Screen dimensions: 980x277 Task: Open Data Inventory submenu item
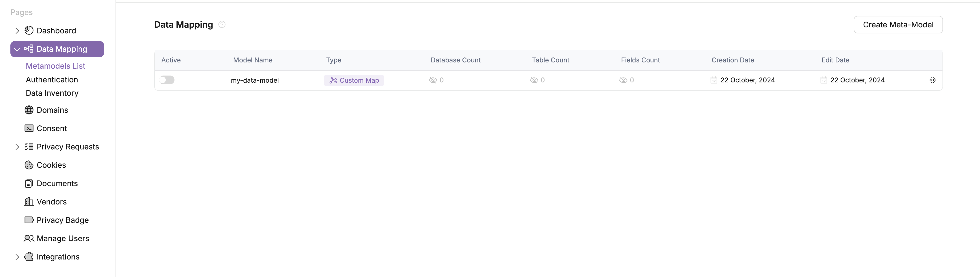[52, 93]
